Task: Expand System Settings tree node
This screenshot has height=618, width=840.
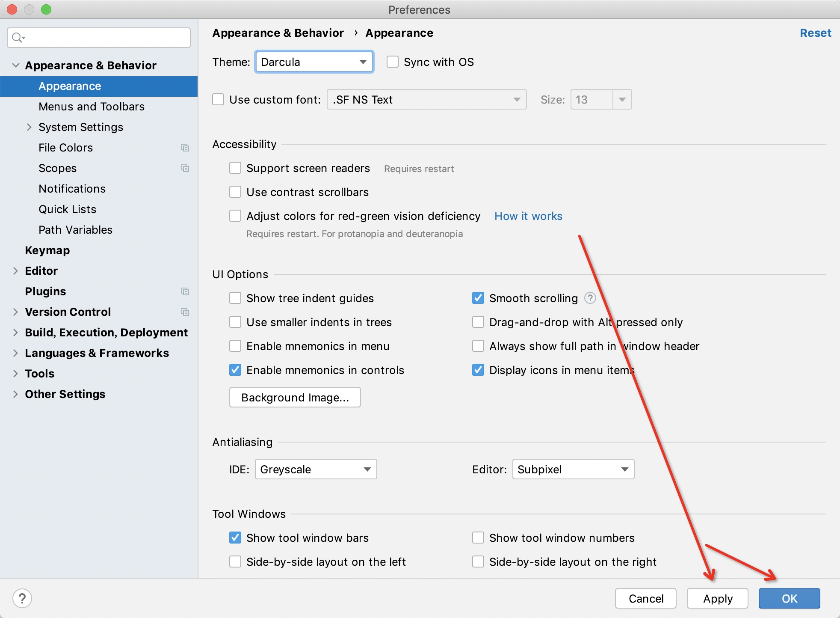Action: pyautogui.click(x=29, y=127)
